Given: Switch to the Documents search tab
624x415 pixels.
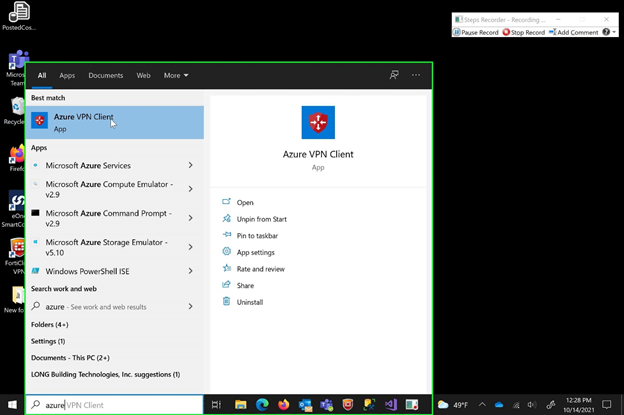Looking at the screenshot, I should coord(105,75).
